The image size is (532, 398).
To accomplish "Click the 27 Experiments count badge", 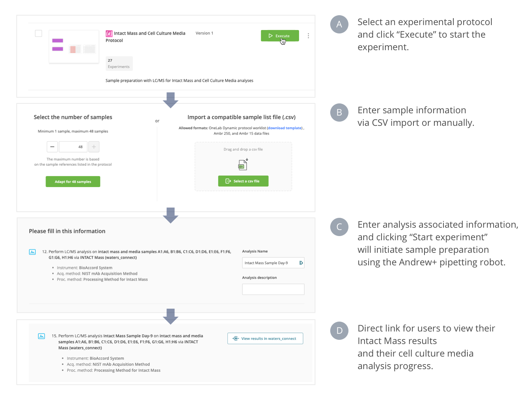I will point(119,63).
